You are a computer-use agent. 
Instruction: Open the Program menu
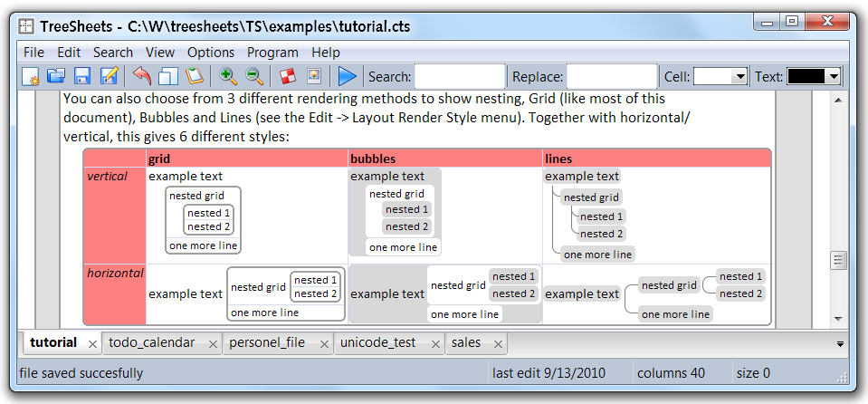click(272, 53)
